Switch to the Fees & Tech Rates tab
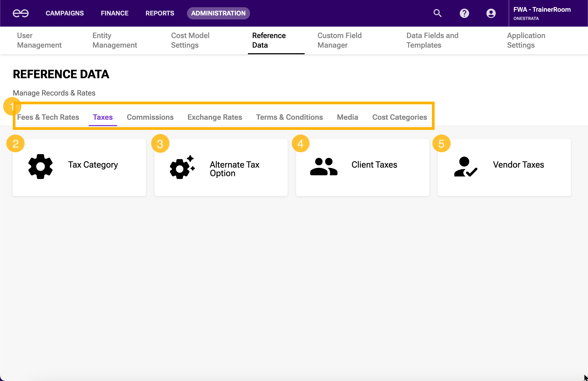This screenshot has width=588, height=381. click(x=48, y=117)
